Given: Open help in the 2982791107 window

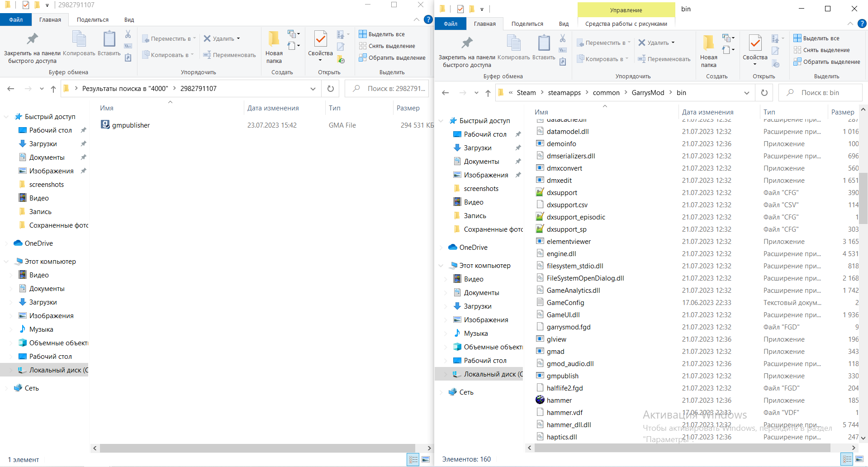Looking at the screenshot, I should pyautogui.click(x=428, y=19).
